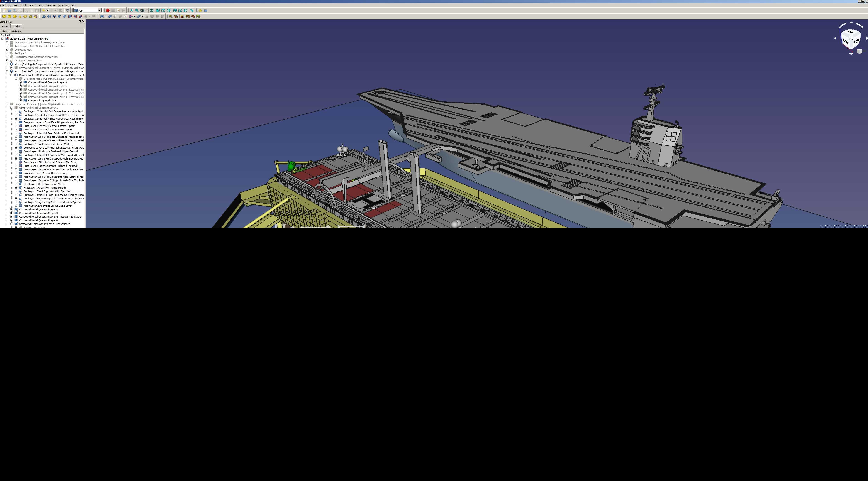Select 'Fillet Layer 1 Chain Tow Tunnel Width'
Screen dimensions: 868x481
coord(44,184)
